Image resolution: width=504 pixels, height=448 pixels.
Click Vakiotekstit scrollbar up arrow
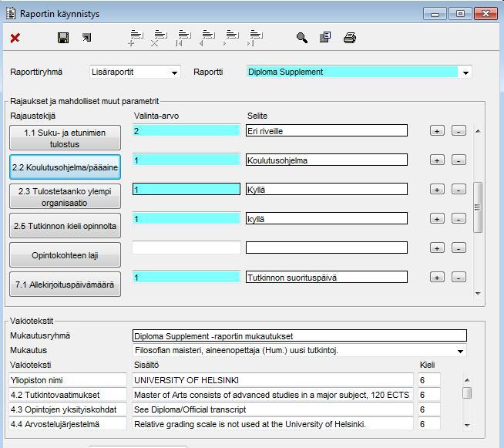click(x=467, y=380)
